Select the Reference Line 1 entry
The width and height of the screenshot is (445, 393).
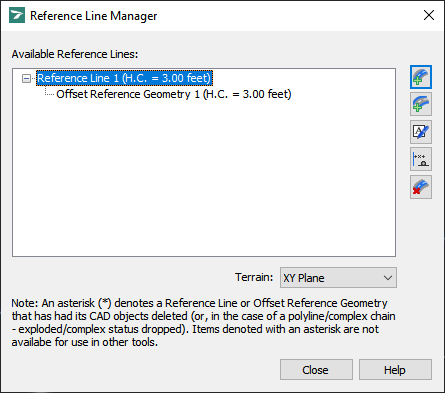tap(124, 78)
